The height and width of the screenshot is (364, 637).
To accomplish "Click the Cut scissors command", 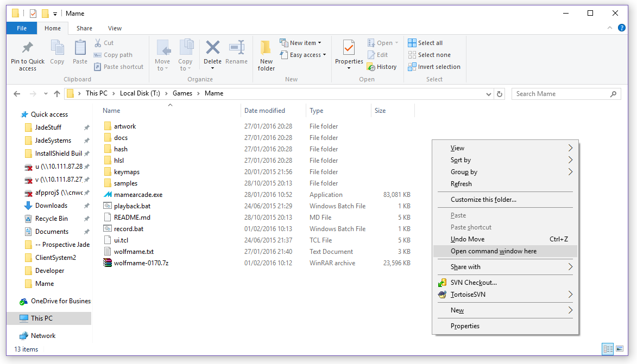I will tap(104, 43).
